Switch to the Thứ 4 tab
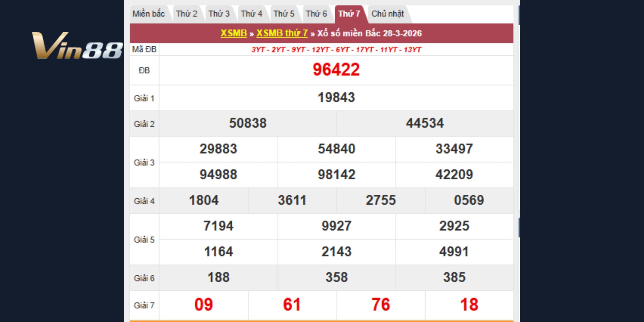Screen dimensions: 644x322 pos(251,14)
